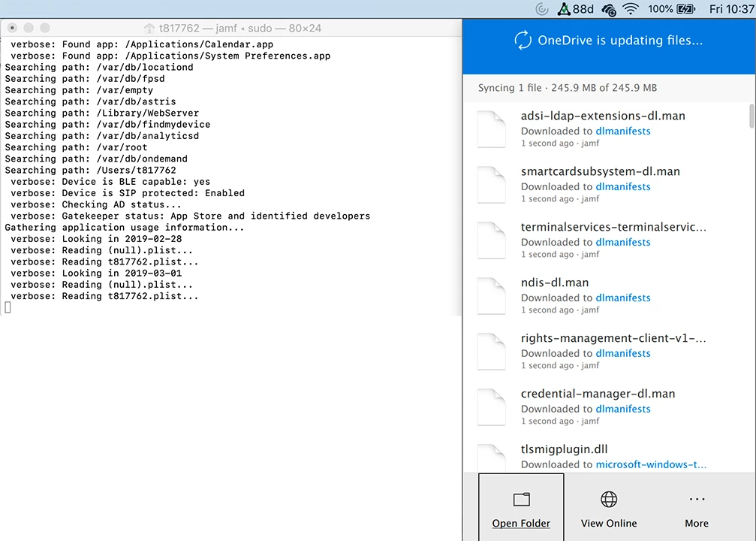Zoom the Terminal window with green button
Viewport: 756px width, 541px height.
45,28
